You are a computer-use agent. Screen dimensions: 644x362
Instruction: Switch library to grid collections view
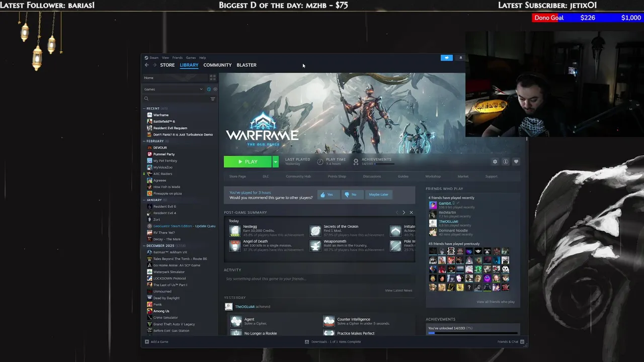click(213, 78)
